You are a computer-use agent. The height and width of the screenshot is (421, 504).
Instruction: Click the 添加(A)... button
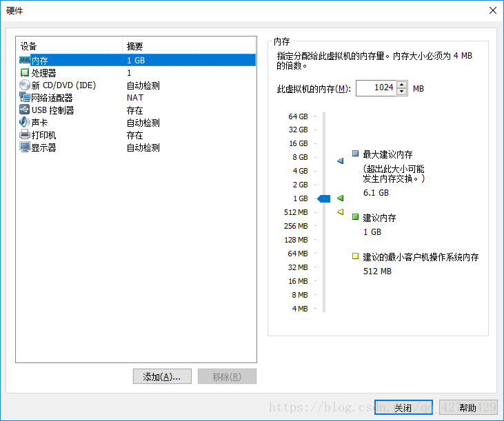tap(162, 376)
